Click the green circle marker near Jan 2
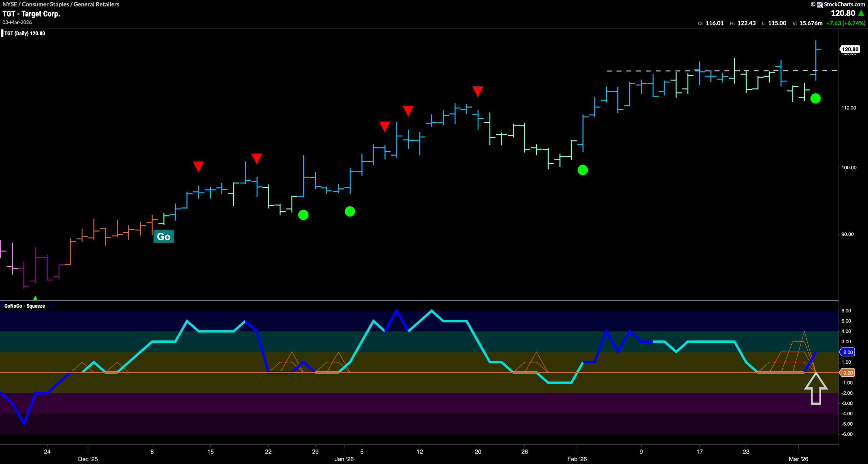This screenshot has width=868, height=464. 350,211
